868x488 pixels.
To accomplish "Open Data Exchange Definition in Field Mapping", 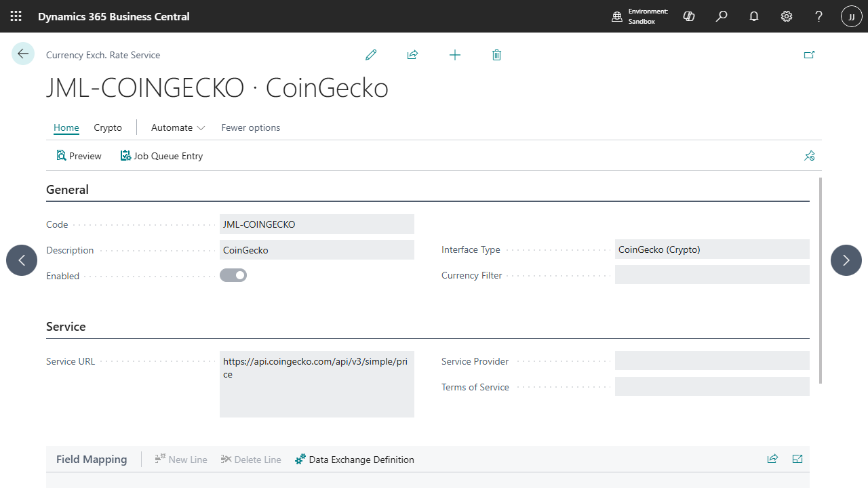I will coord(354,459).
